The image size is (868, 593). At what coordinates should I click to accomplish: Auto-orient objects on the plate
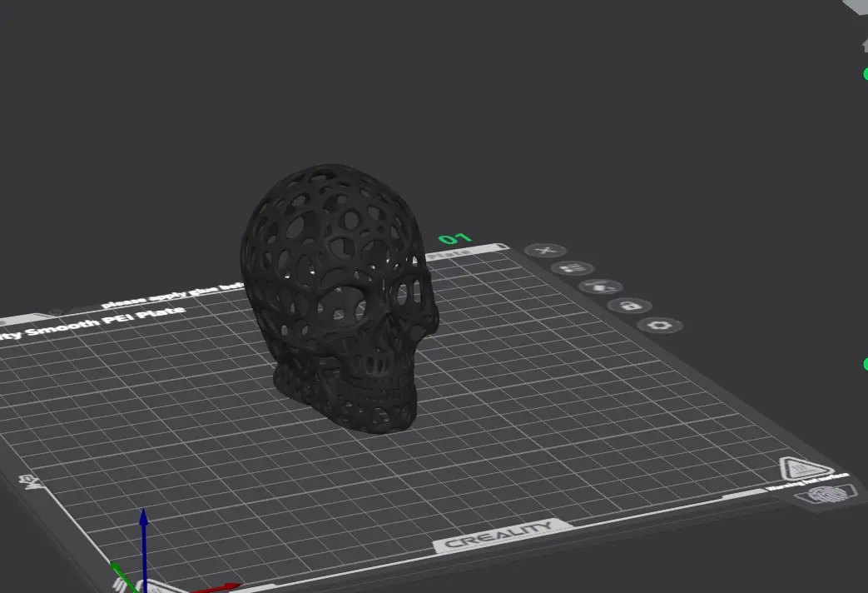(x=601, y=287)
